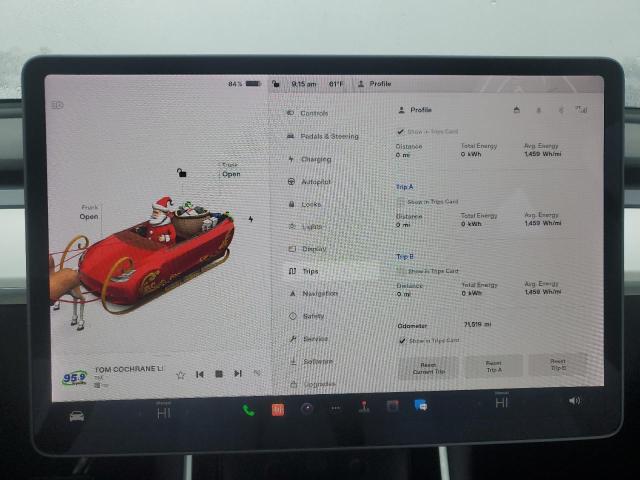
Task: Tap the TOM COCHRANE song title
Action: 129,369
